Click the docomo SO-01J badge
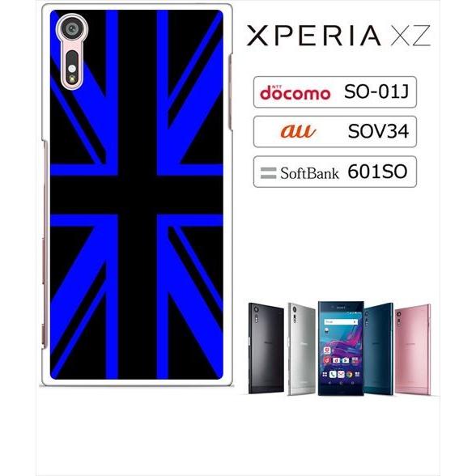 tap(335, 92)
